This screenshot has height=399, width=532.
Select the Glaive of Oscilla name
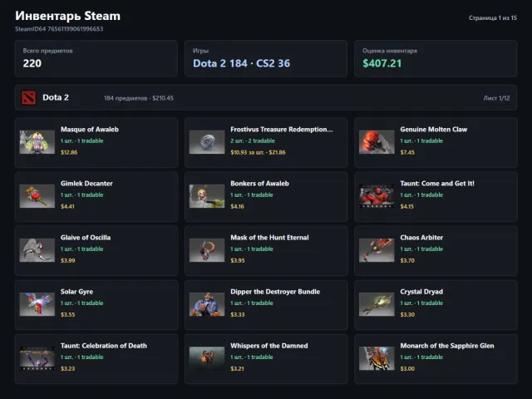click(x=86, y=238)
